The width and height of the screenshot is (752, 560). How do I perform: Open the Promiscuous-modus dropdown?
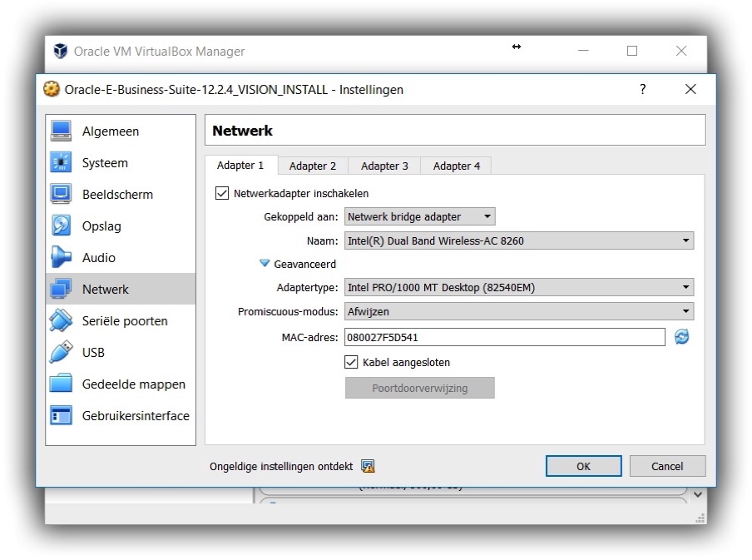coord(519,311)
